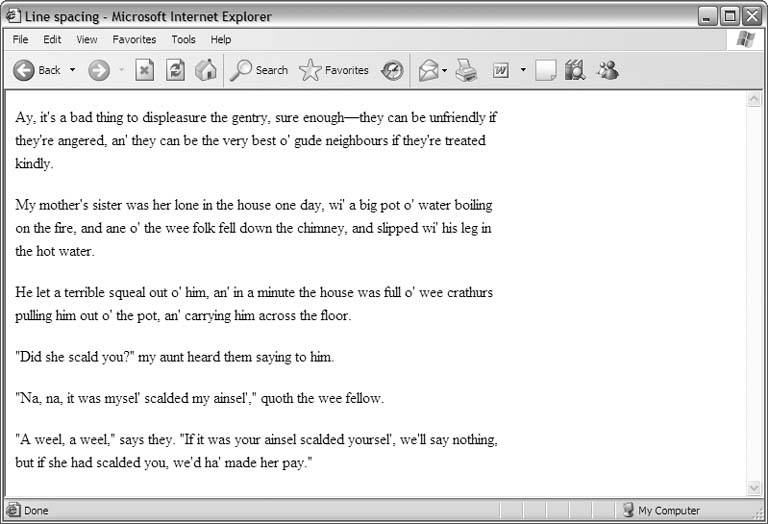Open the dropdown arrow beside the Word edit icon
Viewport: 768px width, 524px height.
[x=522, y=70]
